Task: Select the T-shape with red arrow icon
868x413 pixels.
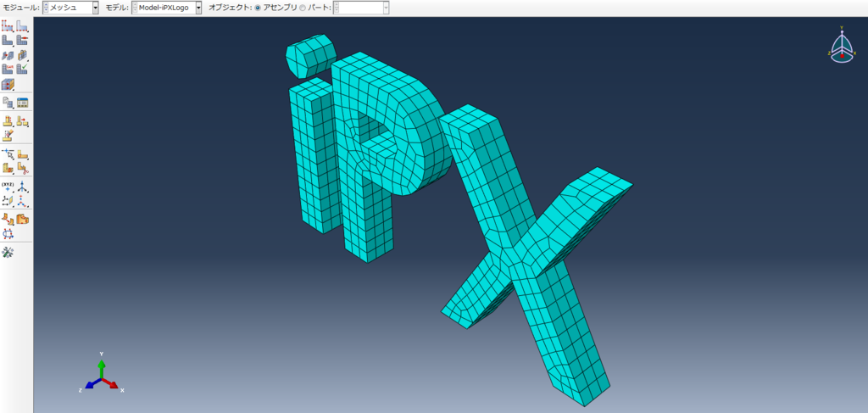Action: 22,120
